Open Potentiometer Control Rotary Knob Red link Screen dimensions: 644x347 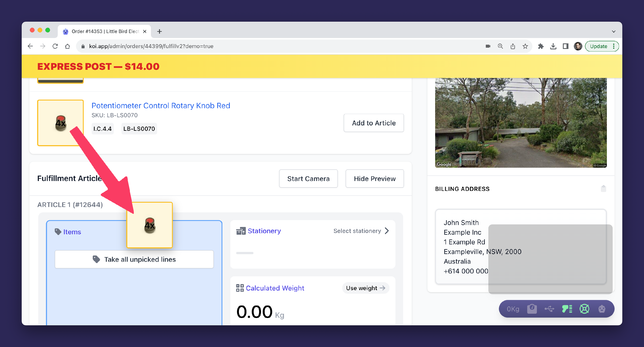pos(161,105)
